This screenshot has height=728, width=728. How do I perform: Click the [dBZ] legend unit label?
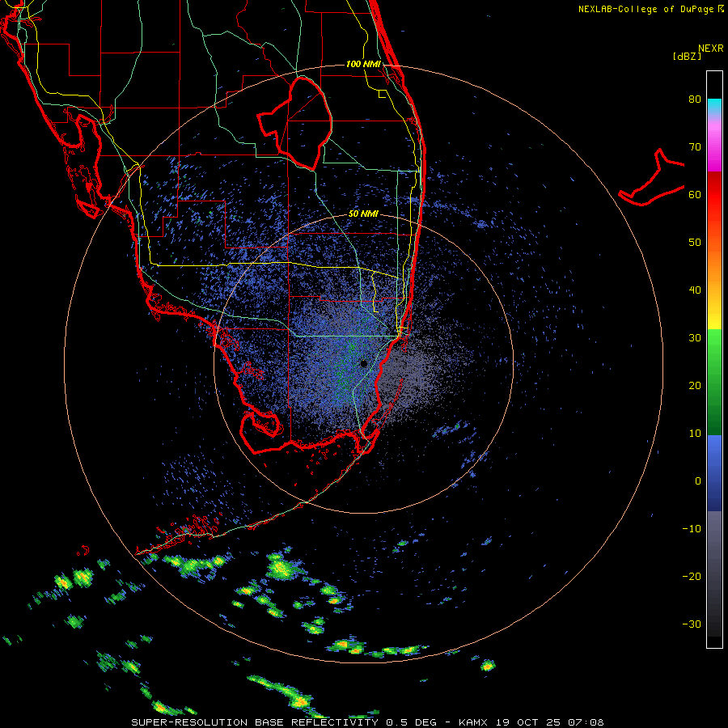coord(687,56)
